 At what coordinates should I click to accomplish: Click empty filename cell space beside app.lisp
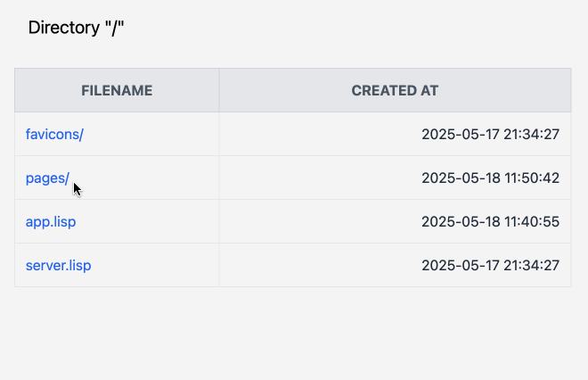click(x=147, y=221)
